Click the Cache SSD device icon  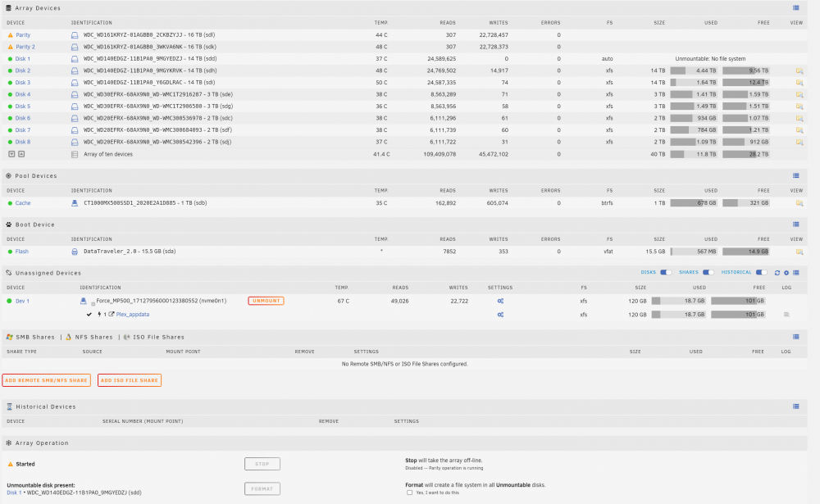[x=75, y=203]
